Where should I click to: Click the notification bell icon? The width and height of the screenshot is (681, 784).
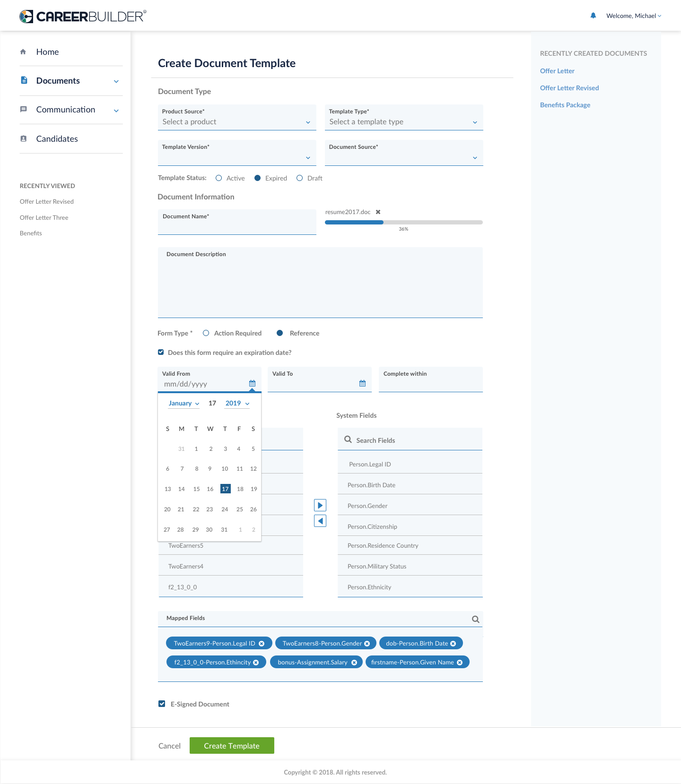(x=593, y=16)
